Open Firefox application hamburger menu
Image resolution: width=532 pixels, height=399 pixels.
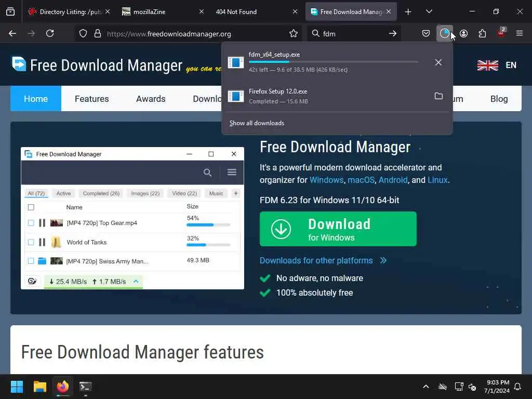point(520,34)
